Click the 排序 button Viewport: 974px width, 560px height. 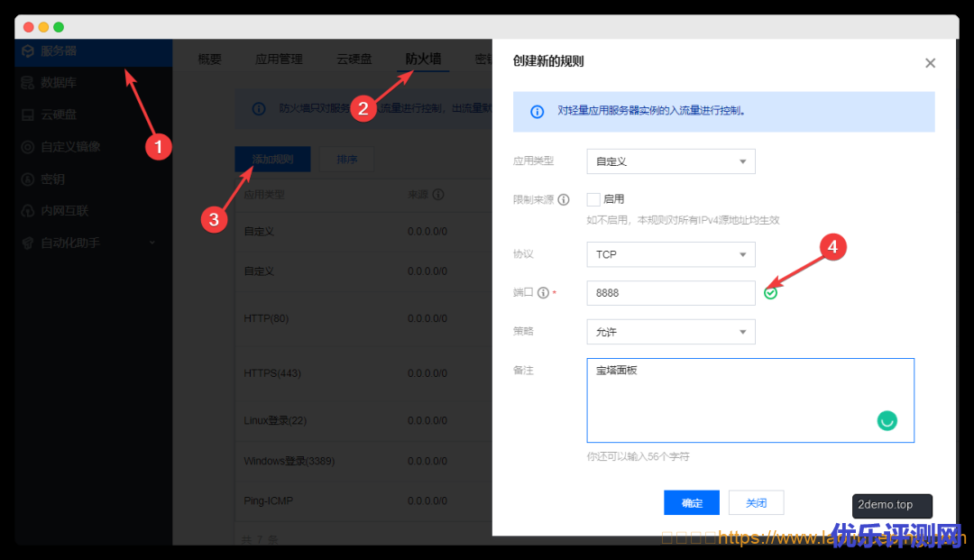[346, 159]
